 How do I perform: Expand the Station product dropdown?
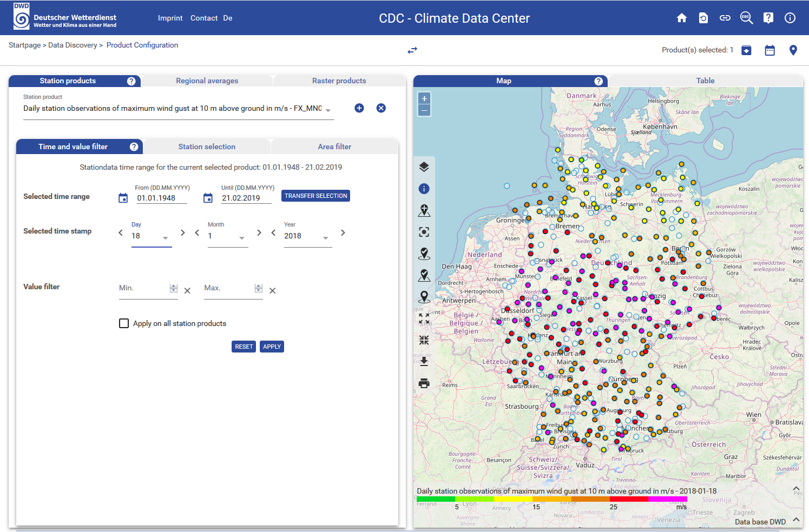tap(328, 110)
